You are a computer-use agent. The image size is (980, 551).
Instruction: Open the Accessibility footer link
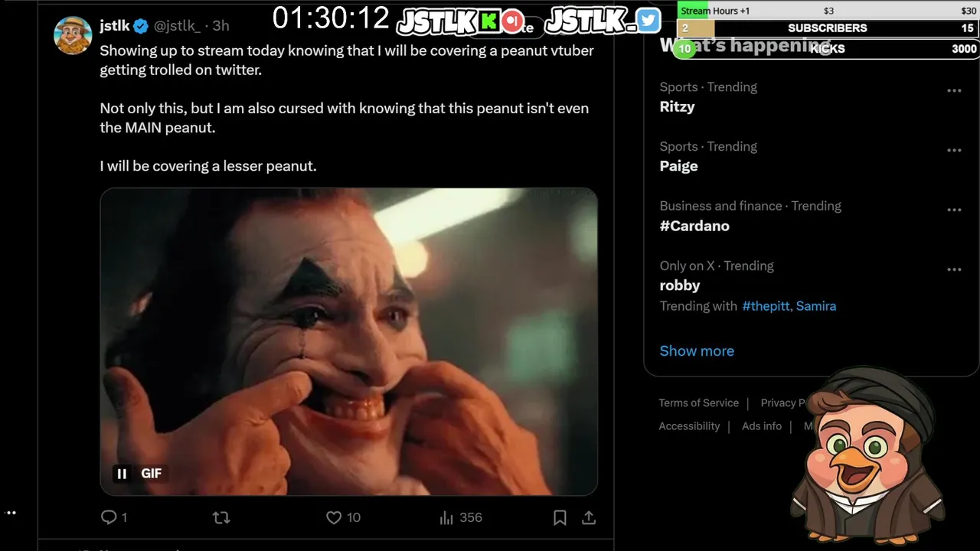[x=690, y=426]
